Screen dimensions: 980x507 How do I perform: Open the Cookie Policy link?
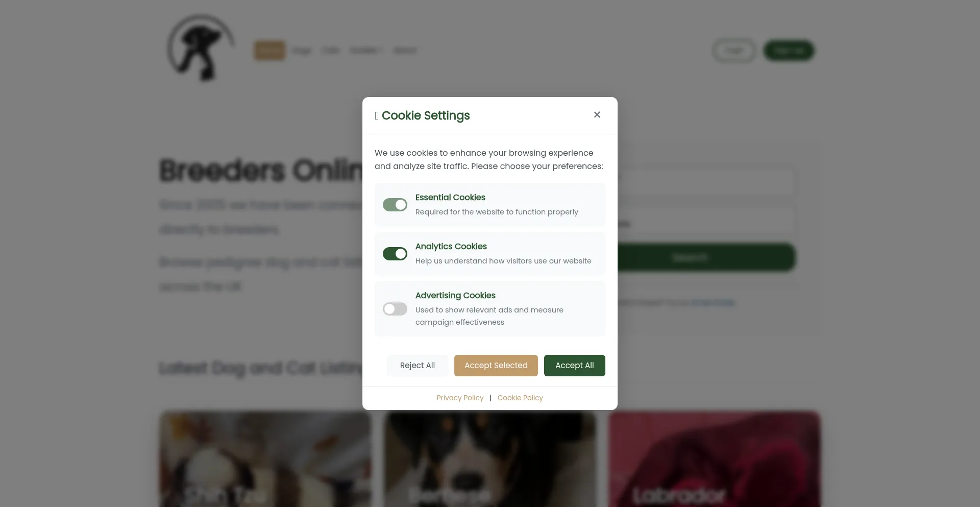pyautogui.click(x=520, y=398)
